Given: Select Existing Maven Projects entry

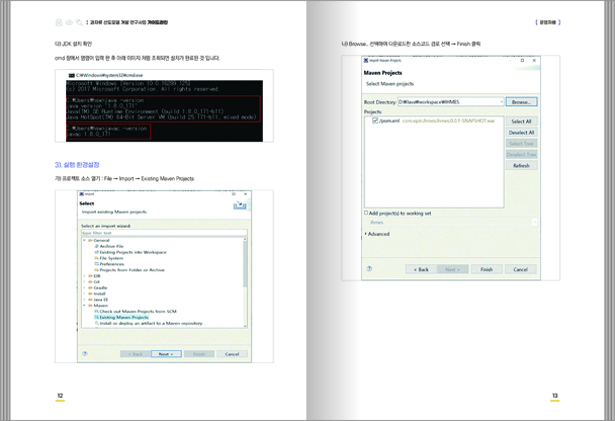Looking at the screenshot, I should [x=124, y=317].
